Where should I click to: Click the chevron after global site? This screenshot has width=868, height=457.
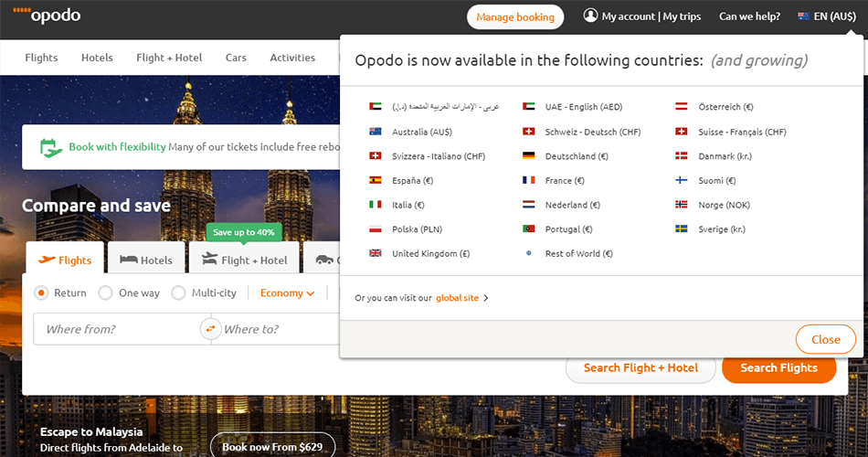(x=485, y=298)
